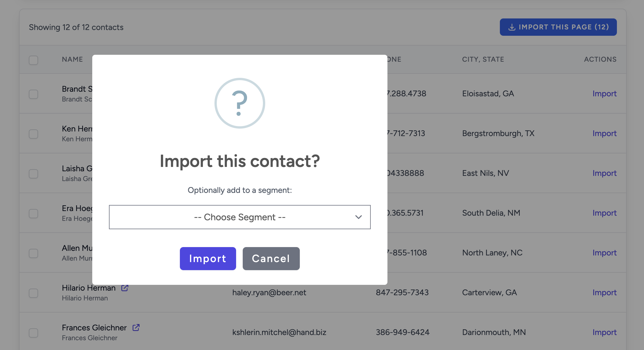Select the checkbox beside Allen's row
The height and width of the screenshot is (350, 644).
coord(33,253)
